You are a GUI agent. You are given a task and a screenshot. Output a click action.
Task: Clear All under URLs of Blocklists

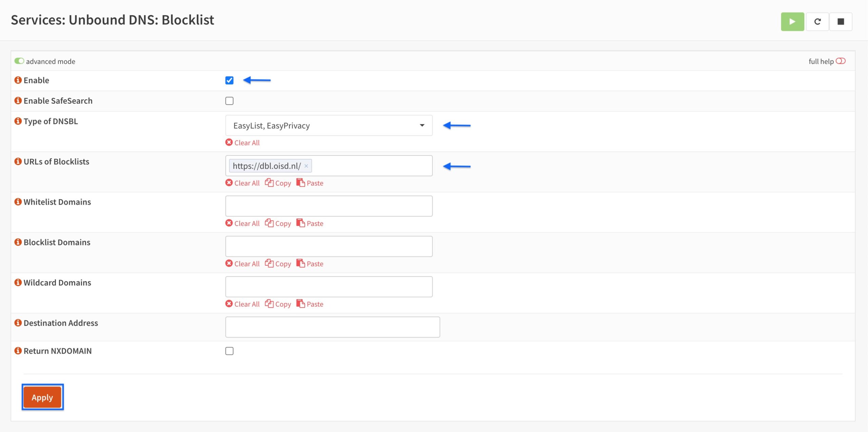pyautogui.click(x=242, y=183)
